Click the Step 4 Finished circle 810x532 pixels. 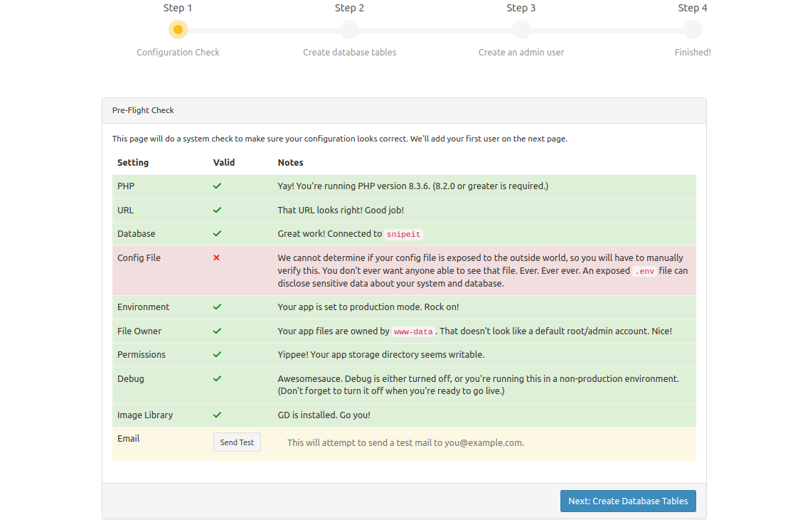[x=693, y=29]
